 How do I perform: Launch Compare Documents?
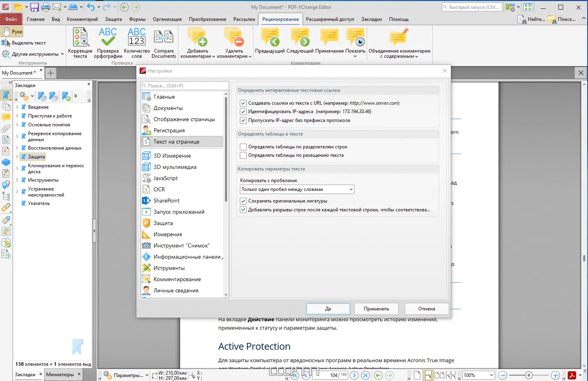point(164,43)
